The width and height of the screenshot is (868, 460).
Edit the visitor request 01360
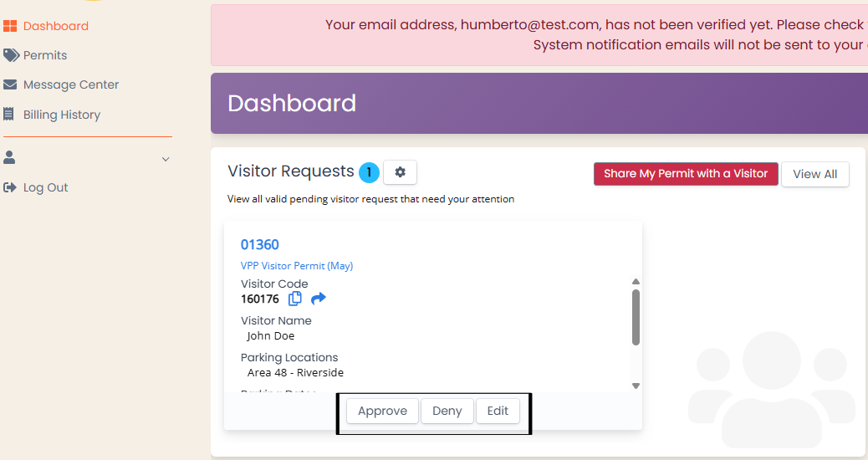498,411
